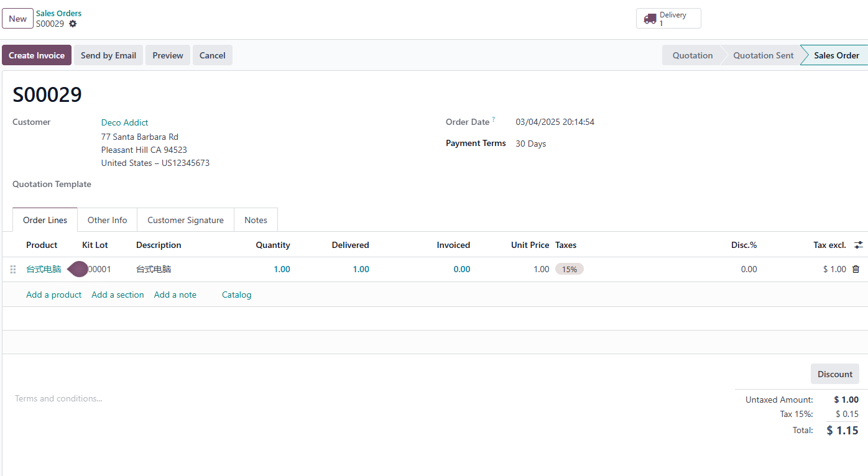Open the product Catalog link
Image resolution: width=868 pixels, height=476 pixels.
[x=237, y=295]
